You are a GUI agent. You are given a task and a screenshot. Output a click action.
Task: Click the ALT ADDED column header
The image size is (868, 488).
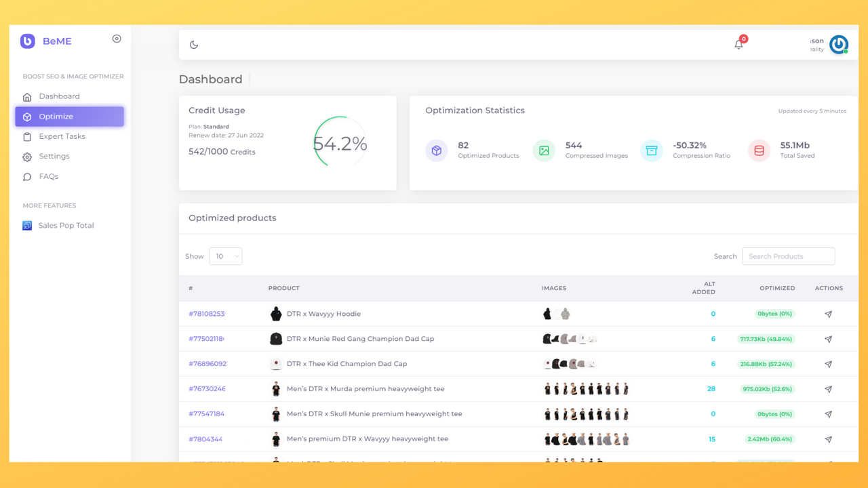pos(704,288)
